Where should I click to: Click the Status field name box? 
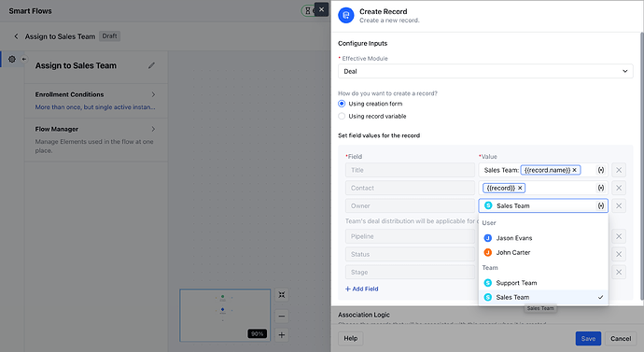pos(410,254)
